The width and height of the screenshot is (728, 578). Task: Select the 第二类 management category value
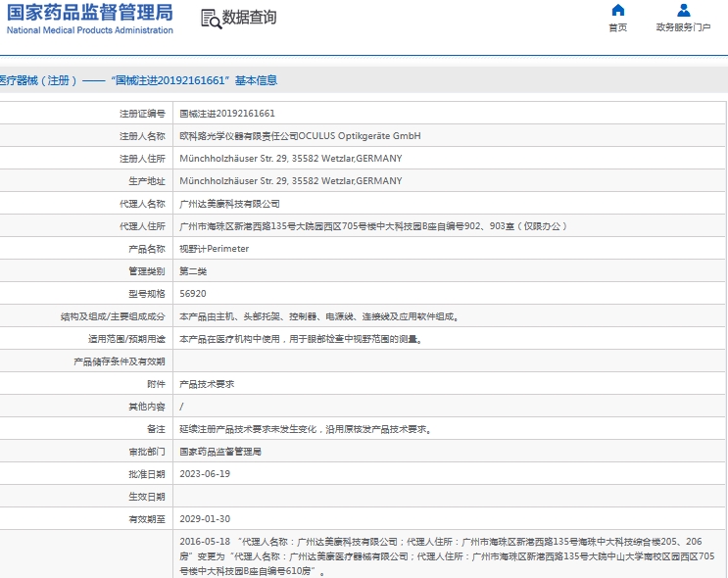click(x=193, y=271)
